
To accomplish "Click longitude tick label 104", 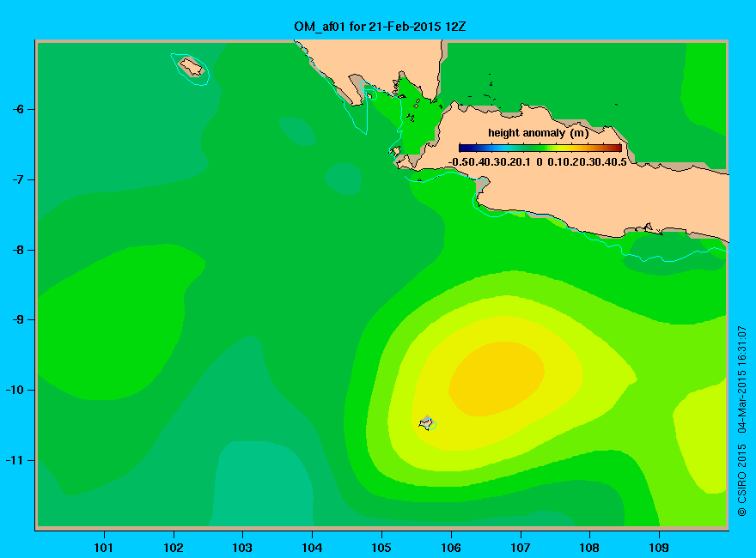I will tap(312, 548).
